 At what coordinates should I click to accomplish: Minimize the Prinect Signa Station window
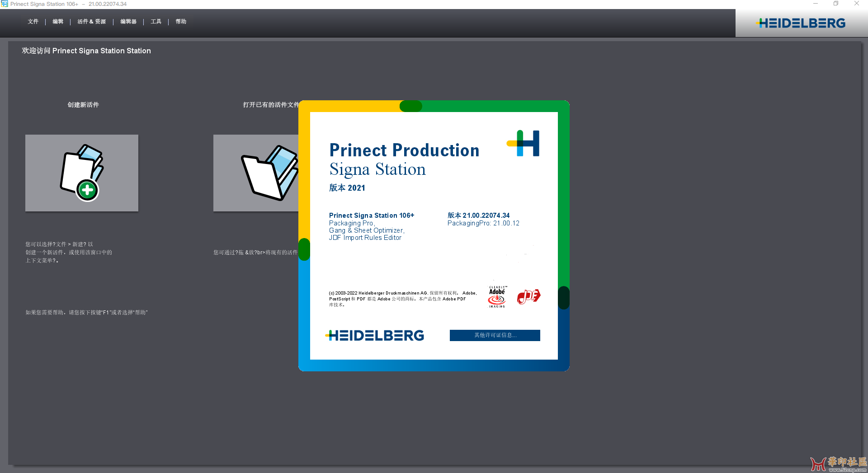(x=816, y=4)
